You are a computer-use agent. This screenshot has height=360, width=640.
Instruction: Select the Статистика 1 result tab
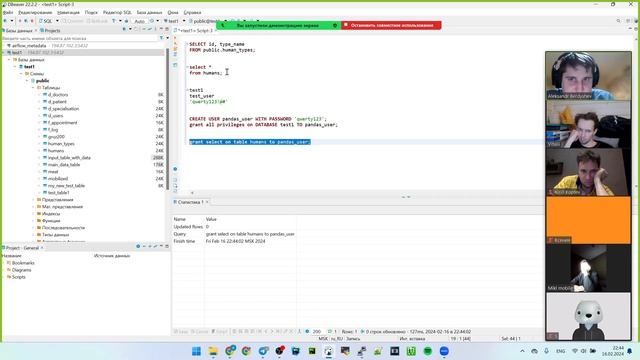(x=190, y=202)
